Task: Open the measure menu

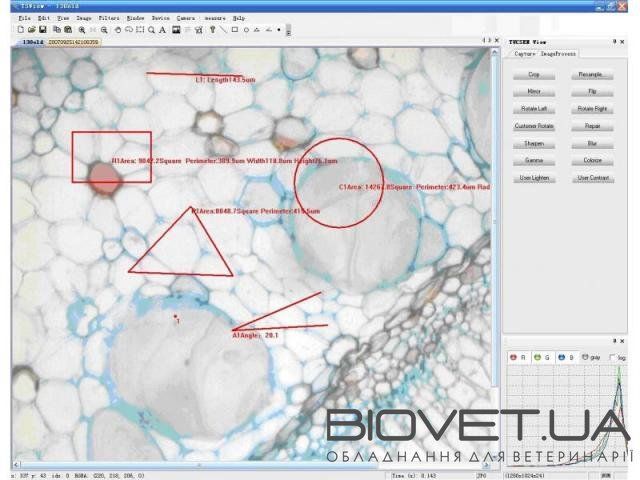Action: coord(215,18)
